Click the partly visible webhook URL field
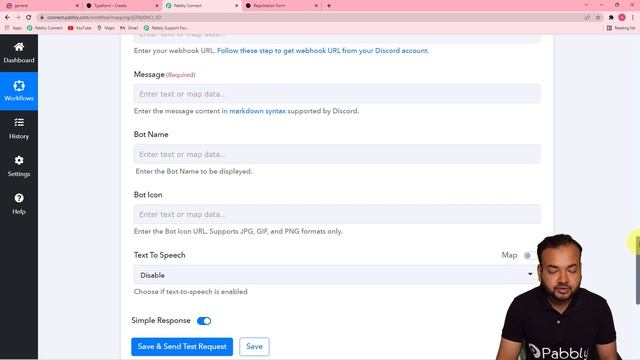Screen dimensions: 640x360 pos(337,38)
